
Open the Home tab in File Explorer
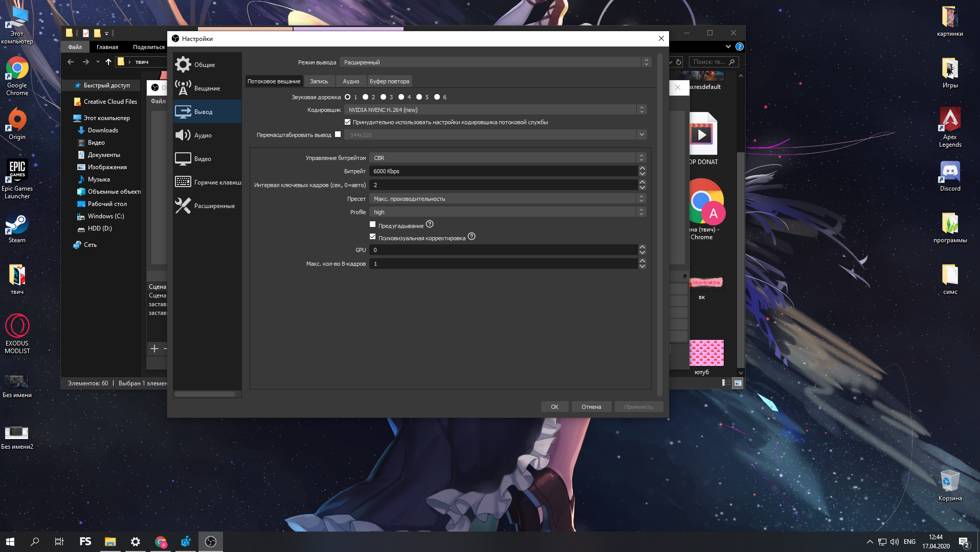pyautogui.click(x=107, y=47)
